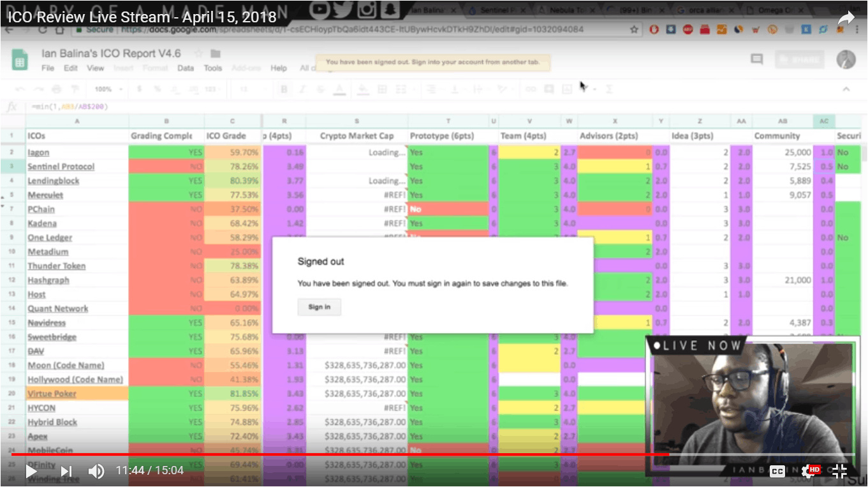Toggle closed captions on the video
The width and height of the screenshot is (868, 487).
click(x=777, y=471)
